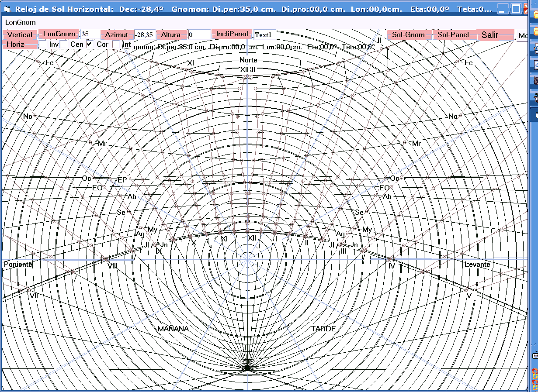Toggle the Int checkbox
538x392 pixels.
pyautogui.click(x=116, y=45)
